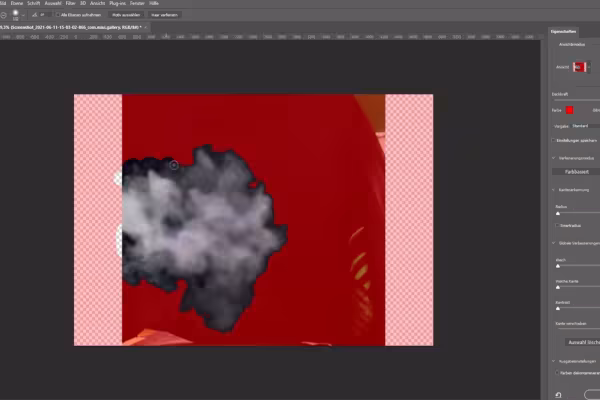Screen dimensions: 600x400
Task: Collapse the Verfeinerungsmodus section
Action: pos(553,158)
